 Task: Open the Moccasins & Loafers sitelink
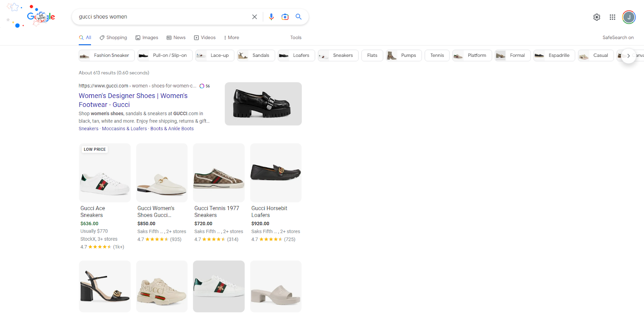[x=124, y=129]
